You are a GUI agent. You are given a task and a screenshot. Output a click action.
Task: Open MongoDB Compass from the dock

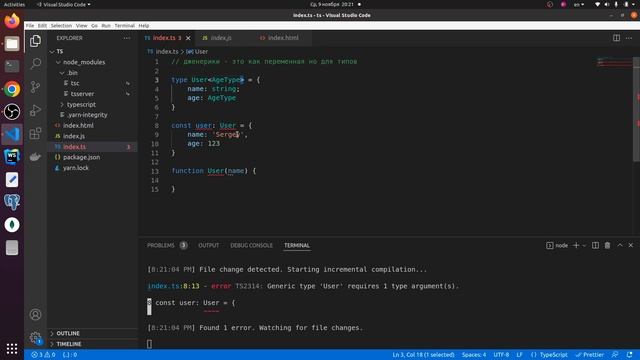[12, 225]
